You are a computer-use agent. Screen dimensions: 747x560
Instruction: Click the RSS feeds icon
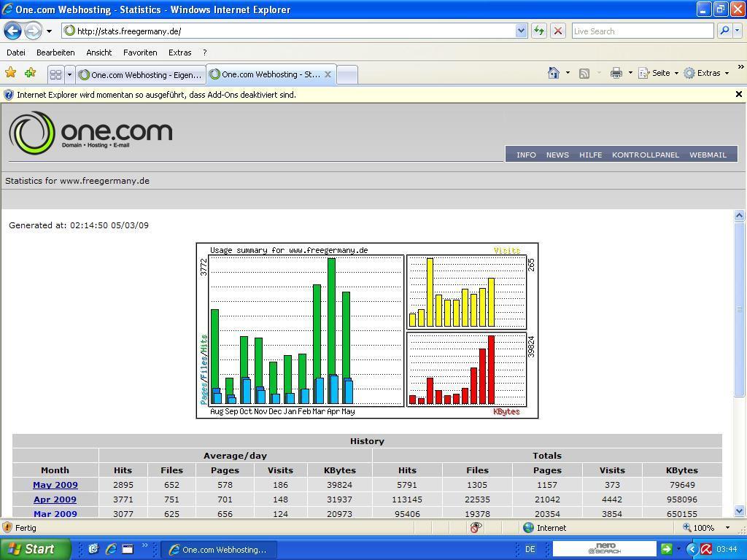pyautogui.click(x=584, y=74)
